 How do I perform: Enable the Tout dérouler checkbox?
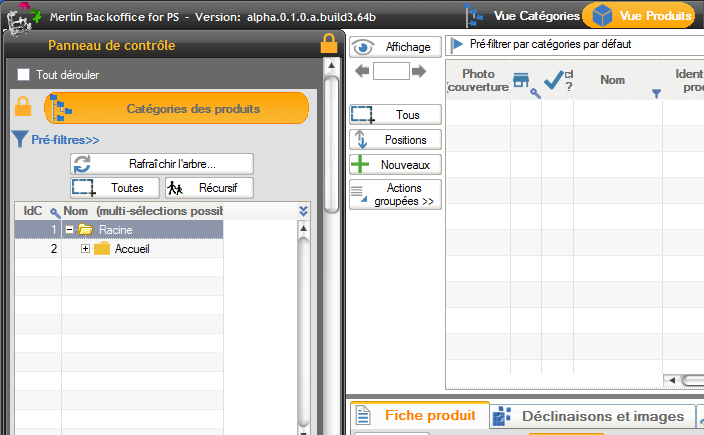point(23,75)
